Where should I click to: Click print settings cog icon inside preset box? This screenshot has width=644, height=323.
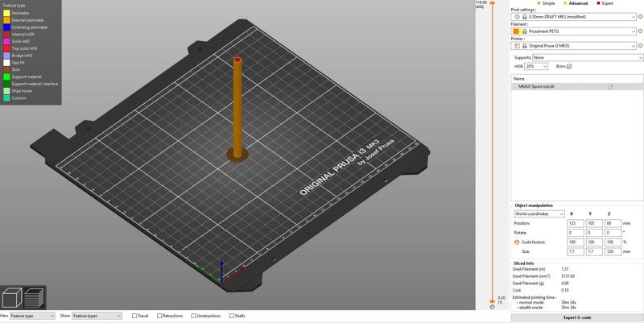pos(517,17)
